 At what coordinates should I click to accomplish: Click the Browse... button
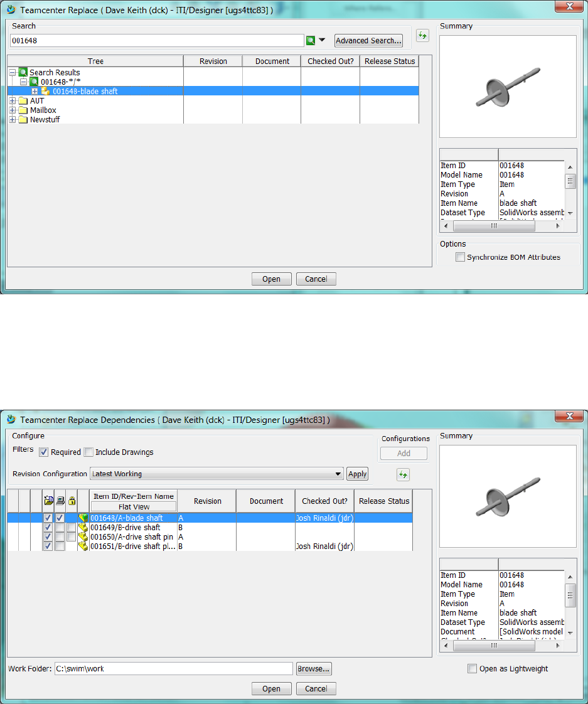(x=314, y=668)
